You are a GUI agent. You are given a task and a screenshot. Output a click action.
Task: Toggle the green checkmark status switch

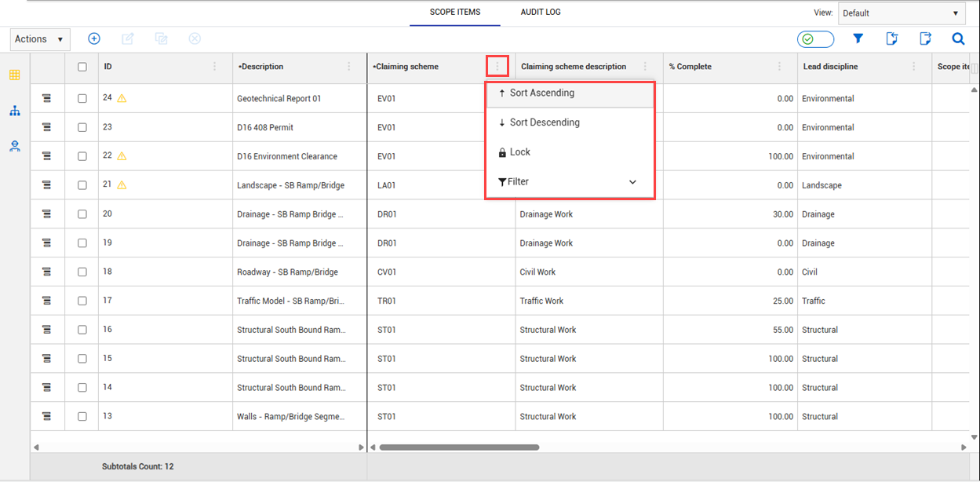(815, 39)
